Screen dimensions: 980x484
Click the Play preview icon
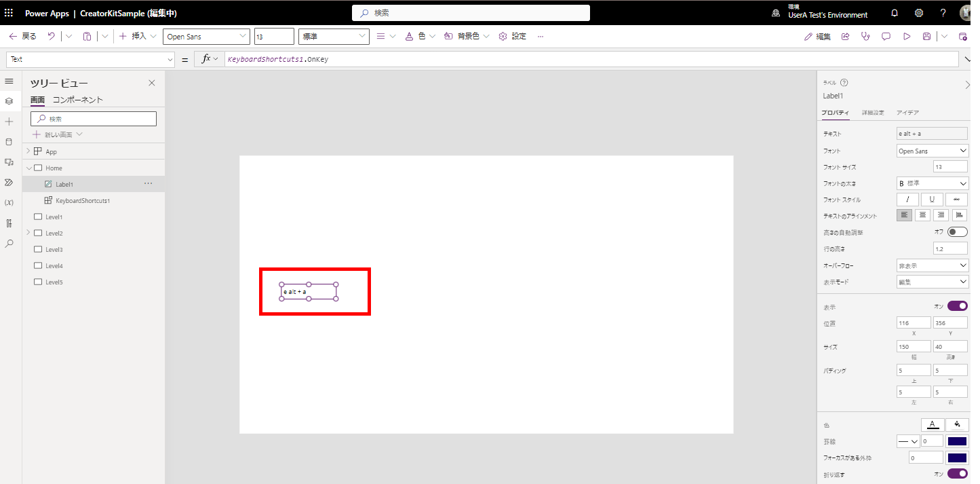point(907,37)
